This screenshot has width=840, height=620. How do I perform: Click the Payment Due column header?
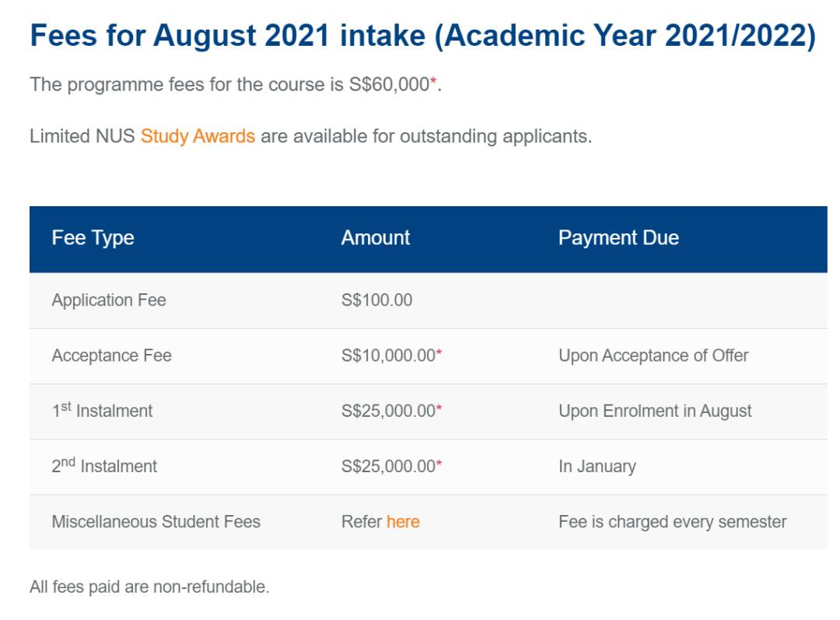click(618, 238)
